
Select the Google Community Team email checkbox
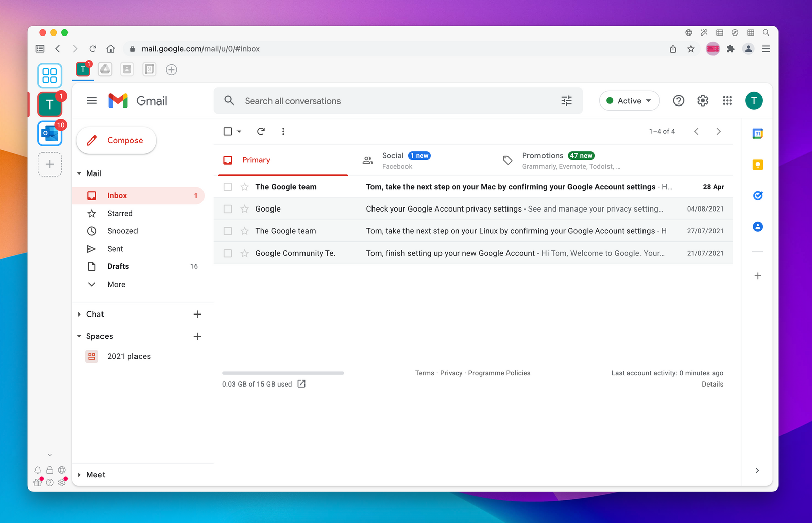click(x=228, y=253)
